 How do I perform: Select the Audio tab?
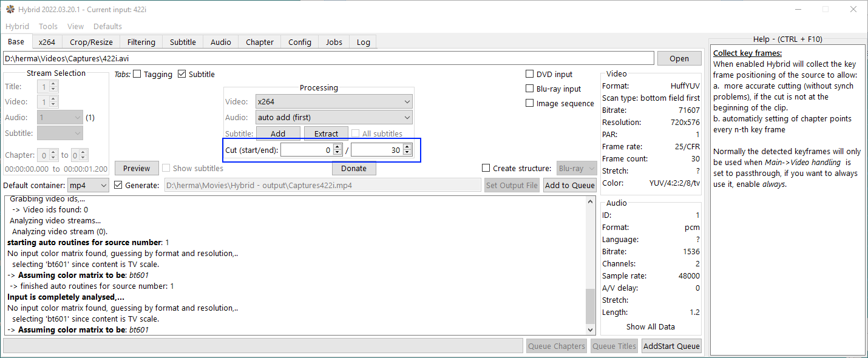coord(221,42)
